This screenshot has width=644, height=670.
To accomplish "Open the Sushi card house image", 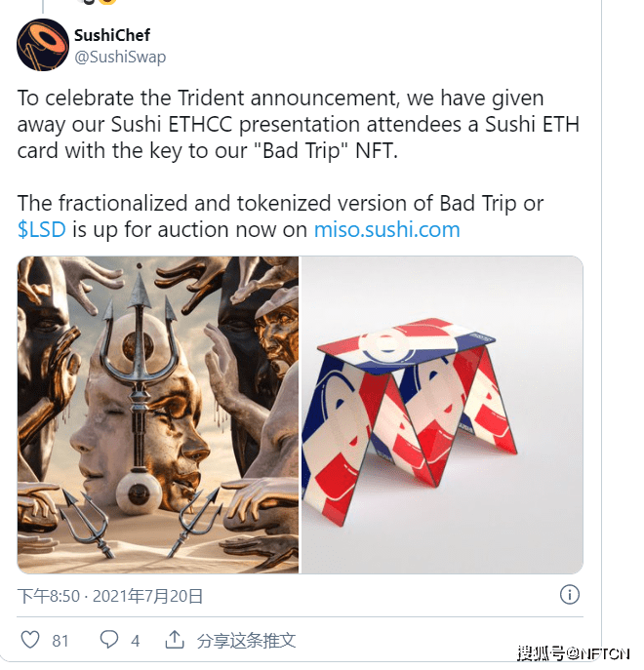I will tap(442, 414).
